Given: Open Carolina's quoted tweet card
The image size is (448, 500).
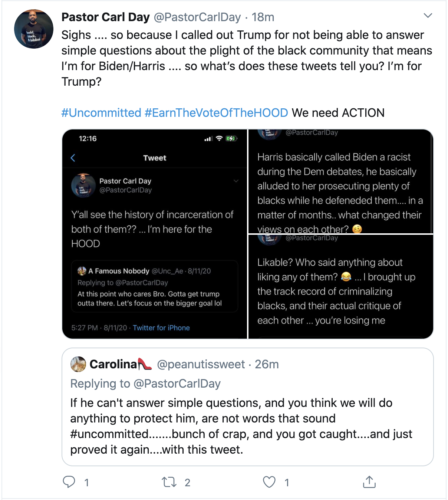Looking at the screenshot, I should (248, 407).
